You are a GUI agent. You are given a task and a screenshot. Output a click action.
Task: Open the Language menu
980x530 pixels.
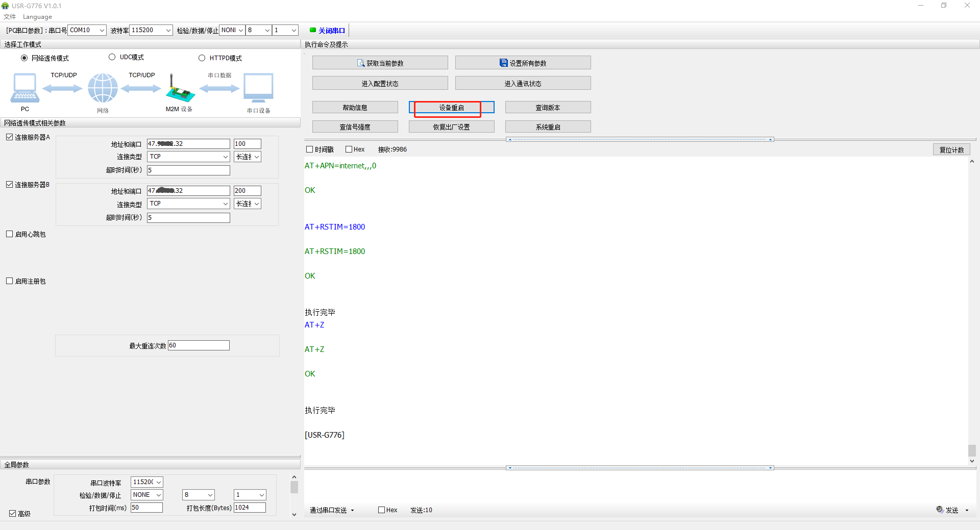click(x=37, y=17)
